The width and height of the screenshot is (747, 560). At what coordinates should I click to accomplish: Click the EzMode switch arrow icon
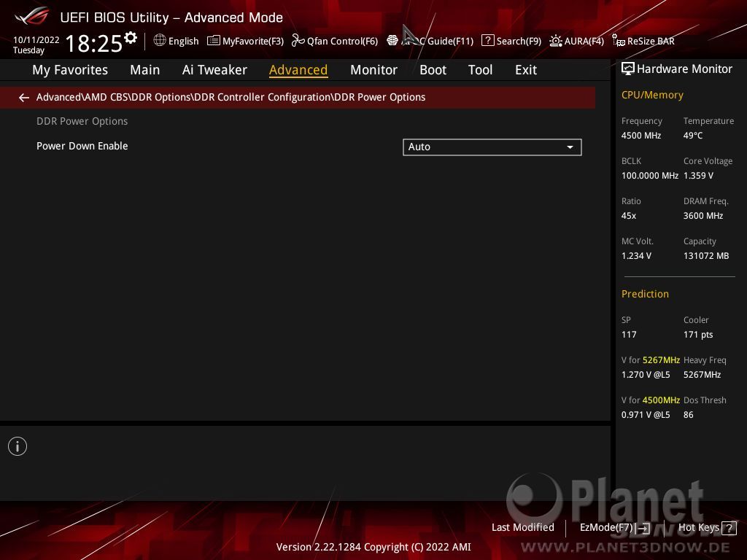[x=643, y=528]
